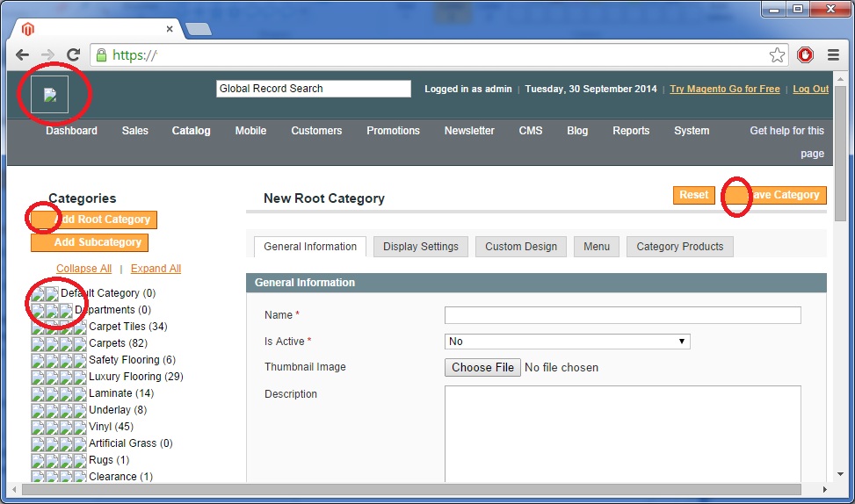Image resolution: width=855 pixels, height=504 pixels.
Task: Select Laminate (14) category
Action: coord(121,393)
